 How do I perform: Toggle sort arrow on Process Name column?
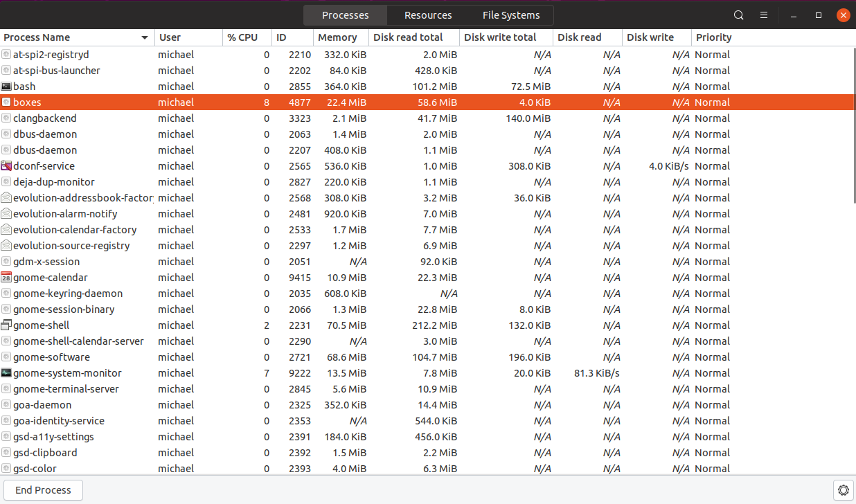pyautogui.click(x=145, y=37)
